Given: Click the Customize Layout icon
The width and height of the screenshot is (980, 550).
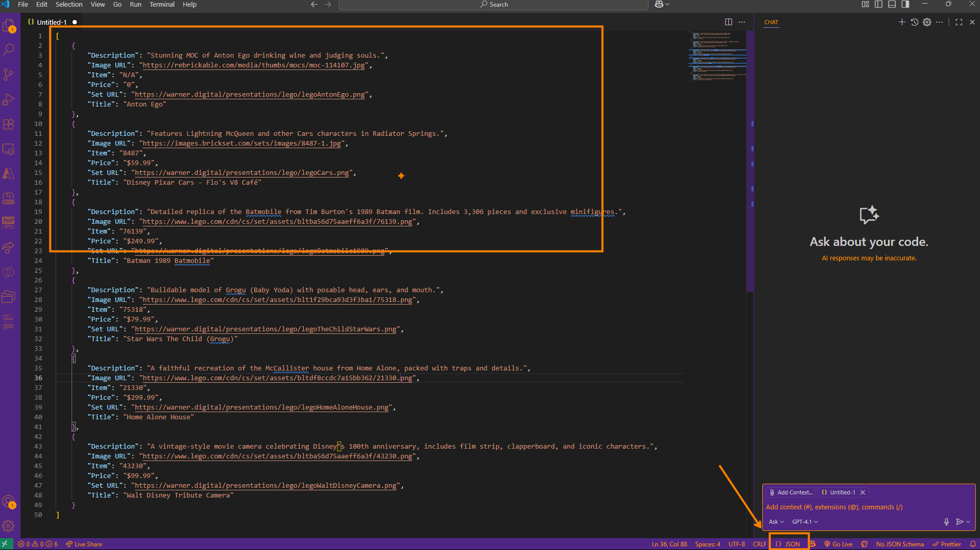Looking at the screenshot, I should (x=865, y=4).
